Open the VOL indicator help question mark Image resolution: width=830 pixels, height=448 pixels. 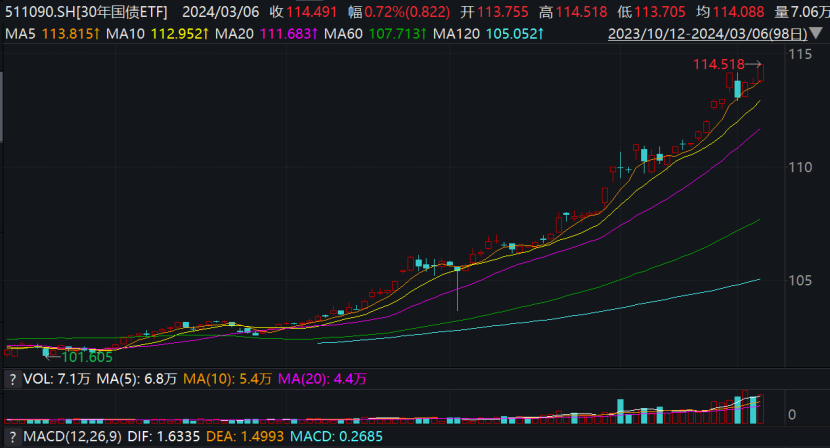coord(13,379)
